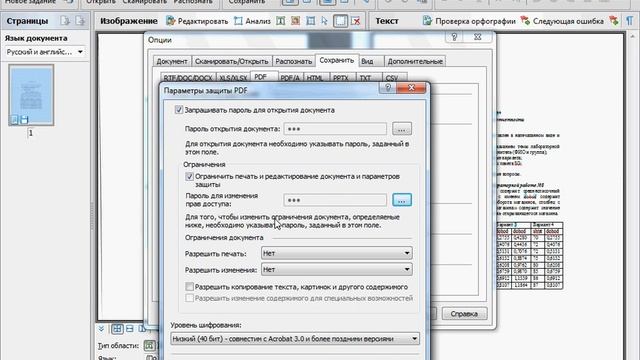This screenshot has height=360, width=640.
Task: Close the Параметры защиты PDF dialog
Action: coord(411,87)
